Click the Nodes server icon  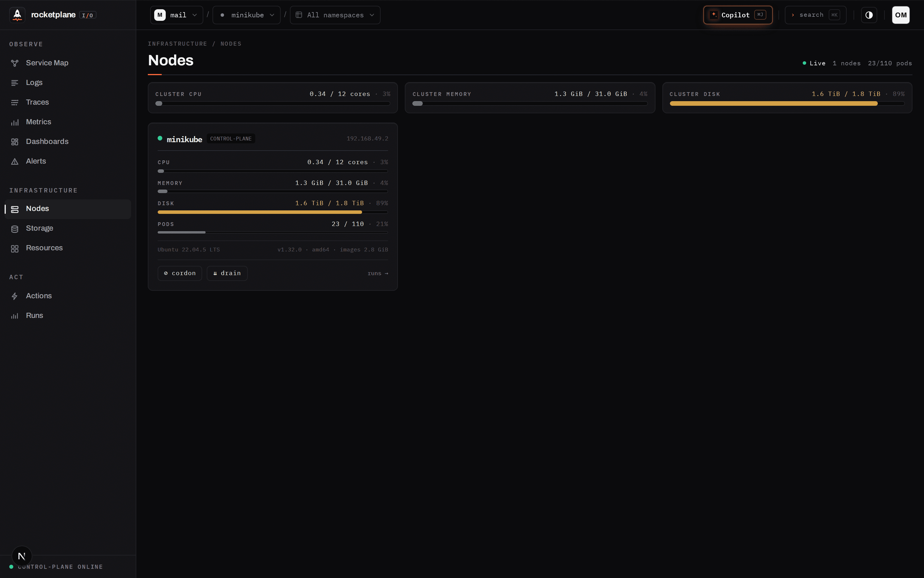tap(14, 209)
